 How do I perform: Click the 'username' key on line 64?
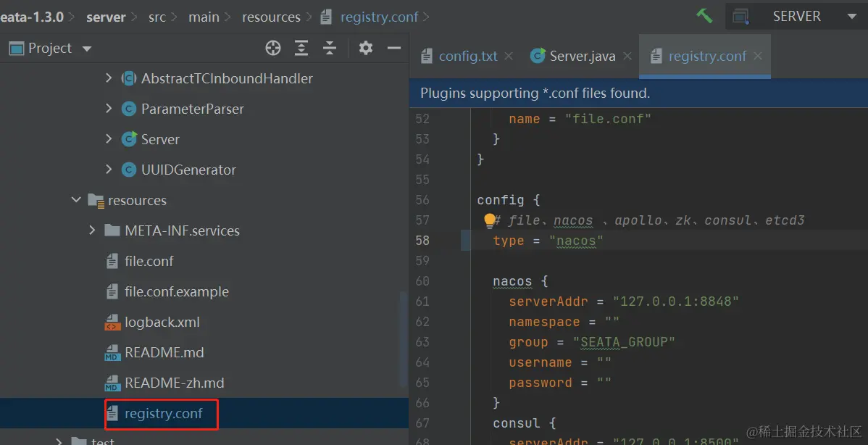541,362
